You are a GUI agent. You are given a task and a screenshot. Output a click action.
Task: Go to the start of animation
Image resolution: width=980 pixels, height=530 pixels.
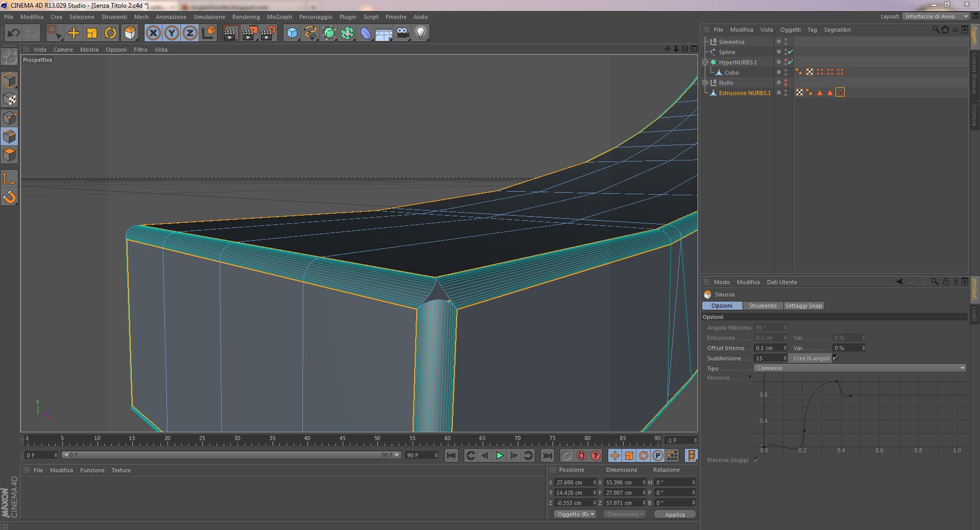(451, 455)
